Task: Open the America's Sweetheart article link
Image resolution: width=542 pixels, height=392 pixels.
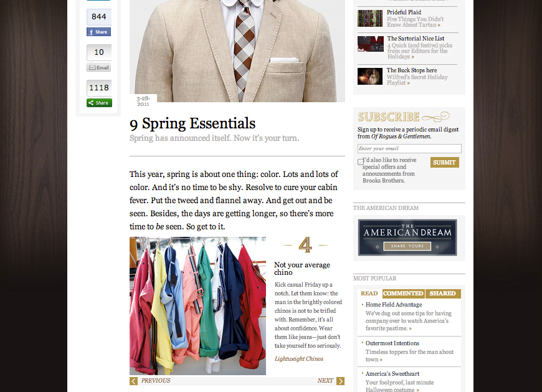Action: coord(392,374)
